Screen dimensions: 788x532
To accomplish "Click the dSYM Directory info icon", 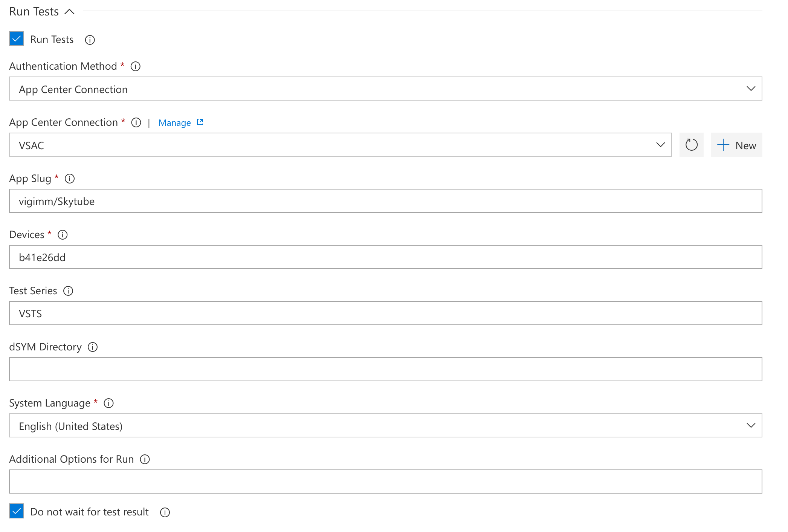I will tap(92, 347).
